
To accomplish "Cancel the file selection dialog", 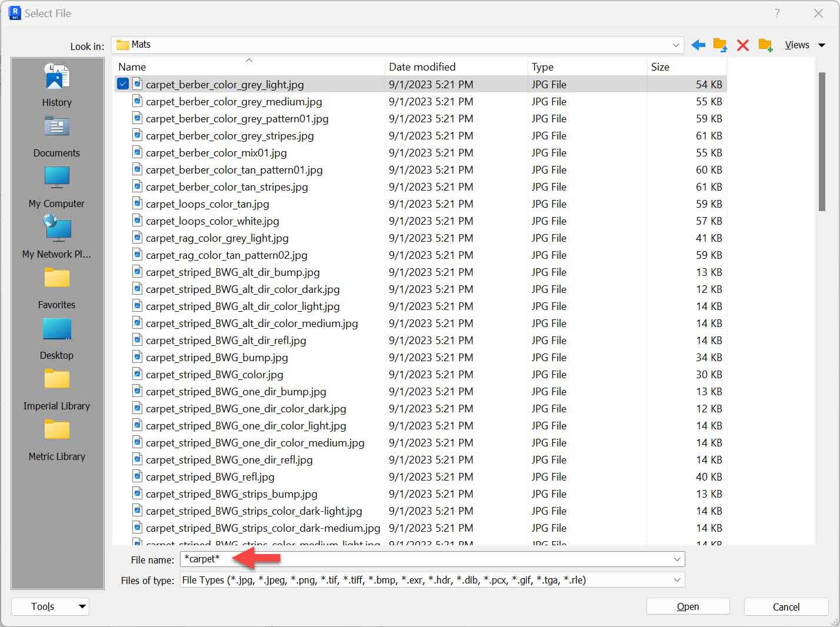I will [786, 606].
